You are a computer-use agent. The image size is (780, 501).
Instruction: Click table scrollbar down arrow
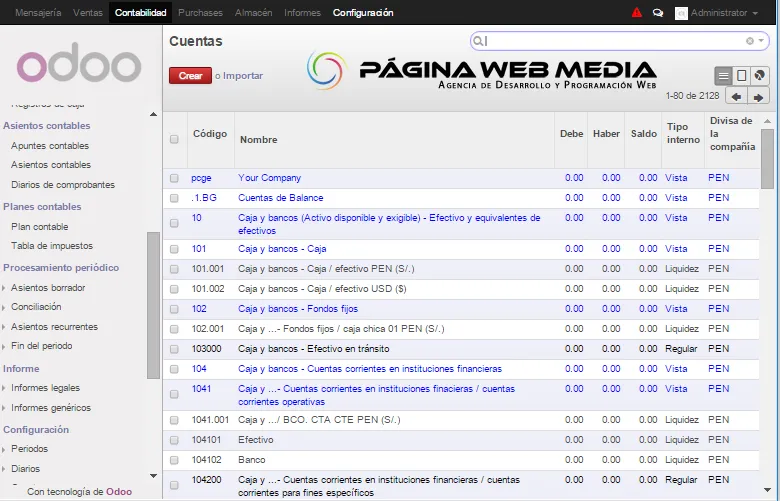click(x=767, y=491)
